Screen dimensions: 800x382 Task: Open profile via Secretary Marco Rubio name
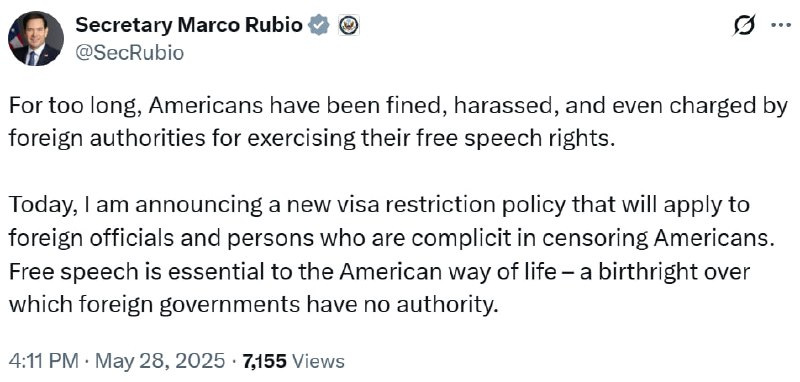189,25
